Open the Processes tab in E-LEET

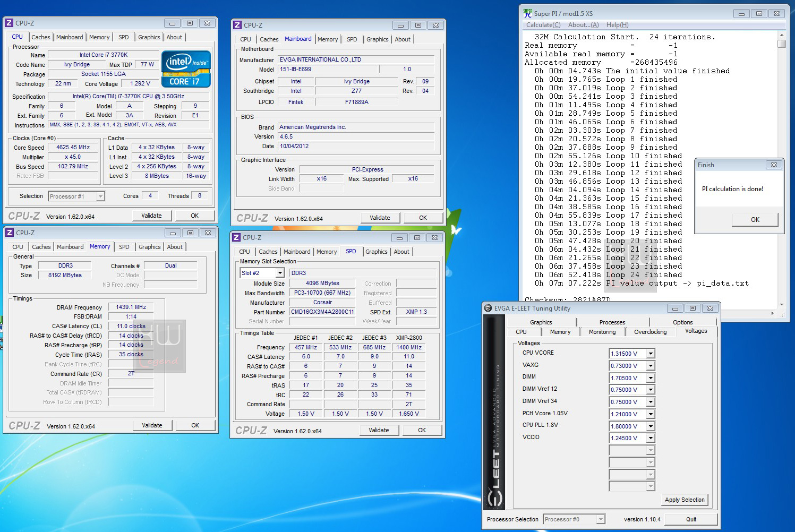coord(612,322)
